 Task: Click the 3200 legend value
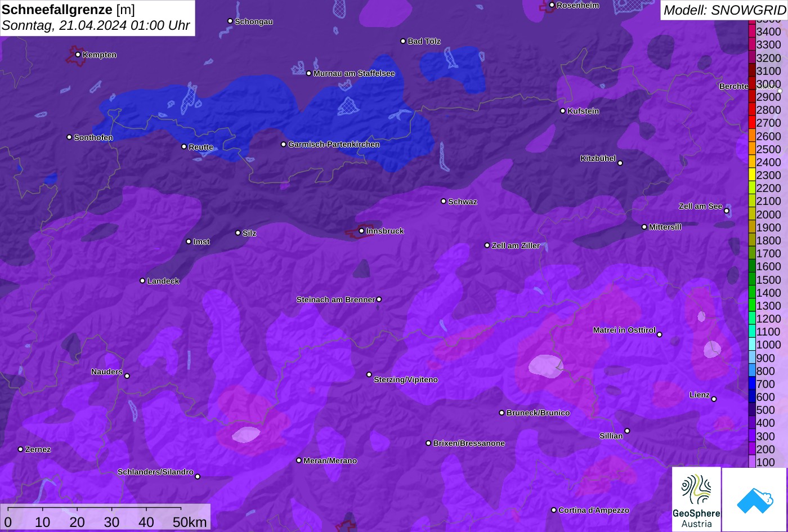pos(768,58)
